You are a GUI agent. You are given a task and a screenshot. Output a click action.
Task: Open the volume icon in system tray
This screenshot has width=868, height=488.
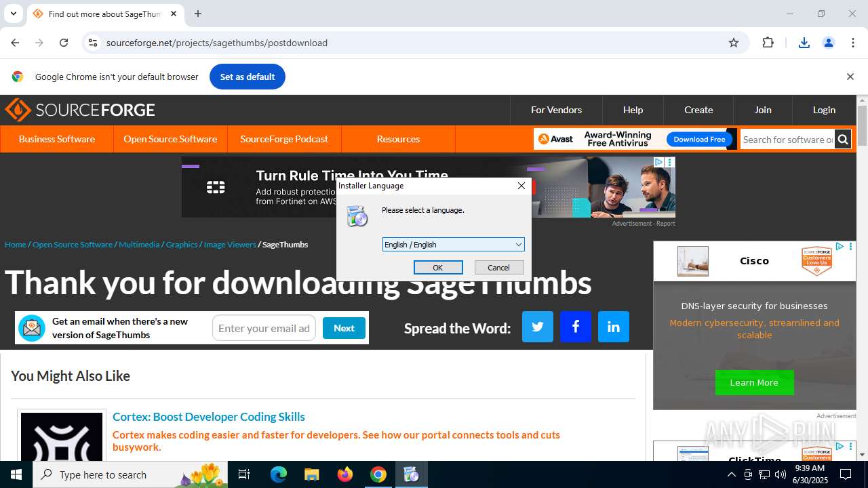(781, 474)
